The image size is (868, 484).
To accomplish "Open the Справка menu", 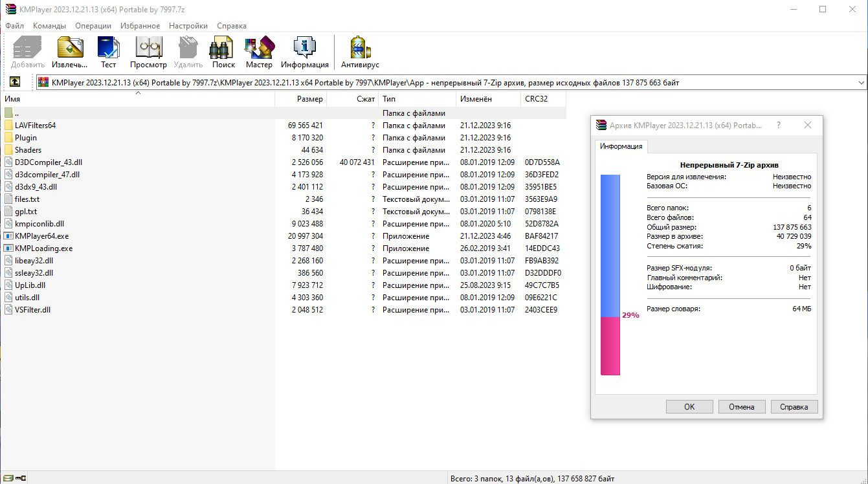I will tap(232, 26).
